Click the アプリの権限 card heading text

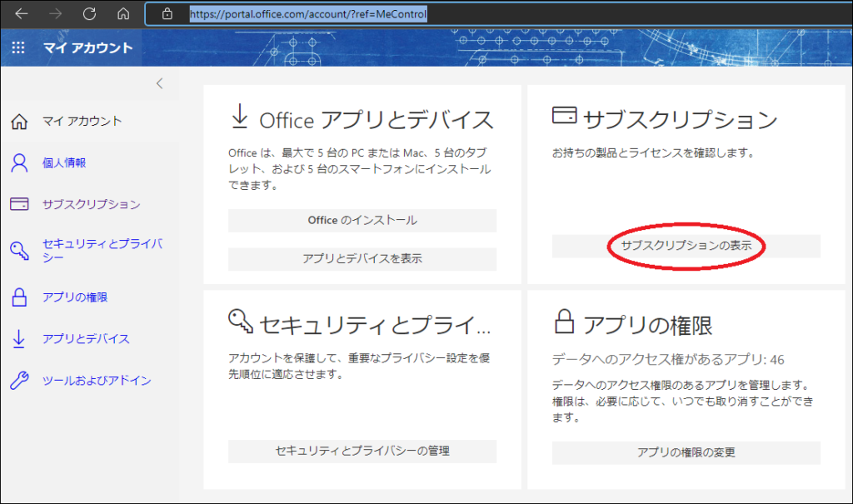point(648,326)
